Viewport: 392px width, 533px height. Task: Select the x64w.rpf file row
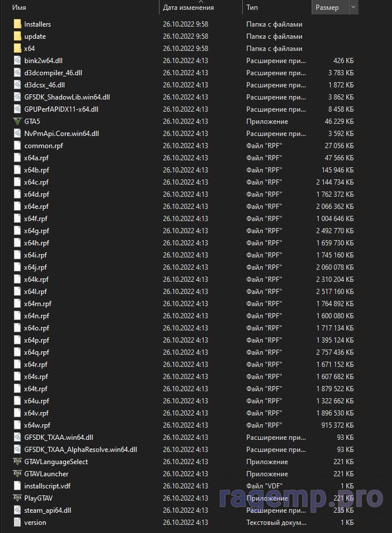[x=183, y=425]
